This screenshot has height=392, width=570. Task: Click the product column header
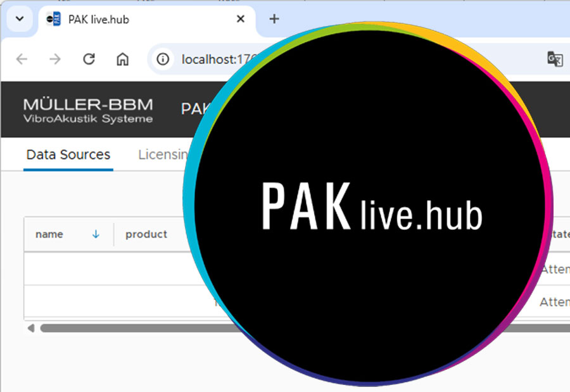(146, 234)
